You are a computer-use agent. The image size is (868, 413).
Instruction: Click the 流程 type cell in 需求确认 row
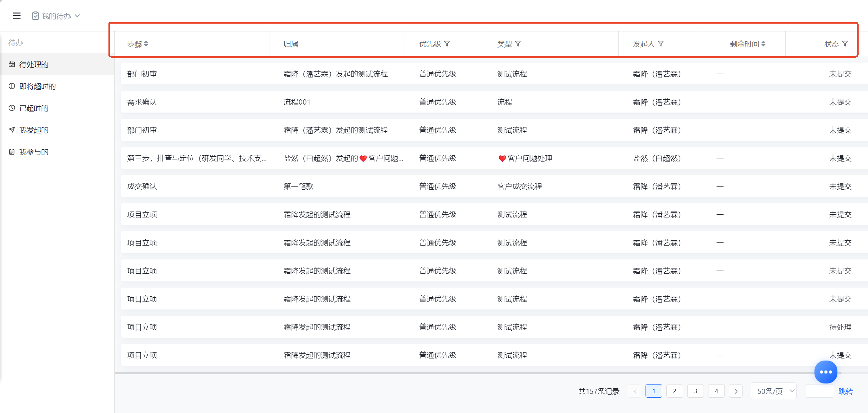point(504,102)
